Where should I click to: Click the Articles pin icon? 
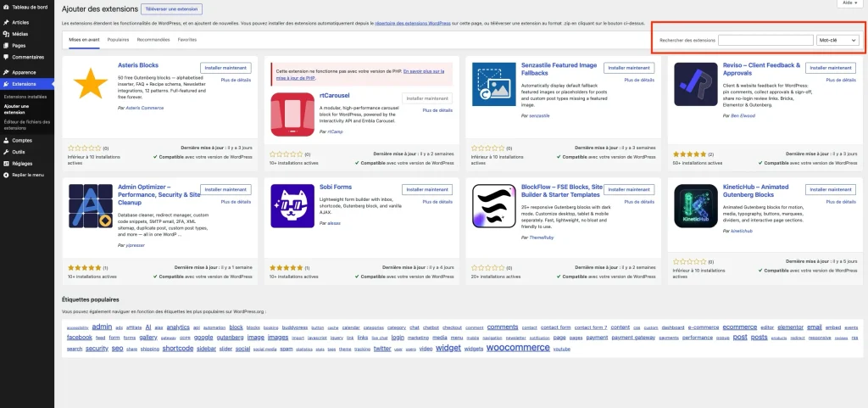(x=6, y=23)
